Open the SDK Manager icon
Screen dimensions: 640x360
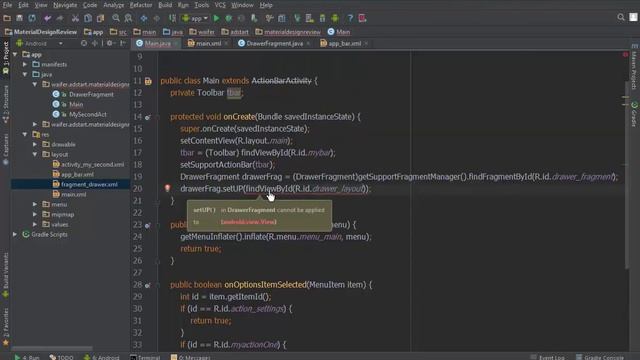point(322,18)
